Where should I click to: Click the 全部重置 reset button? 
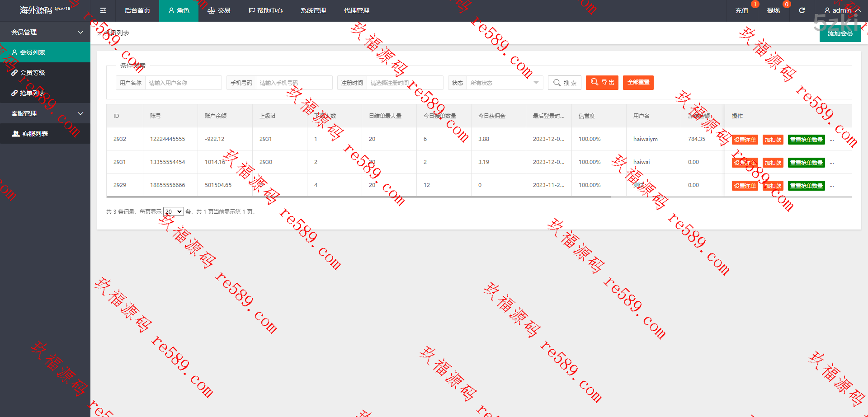click(x=638, y=82)
